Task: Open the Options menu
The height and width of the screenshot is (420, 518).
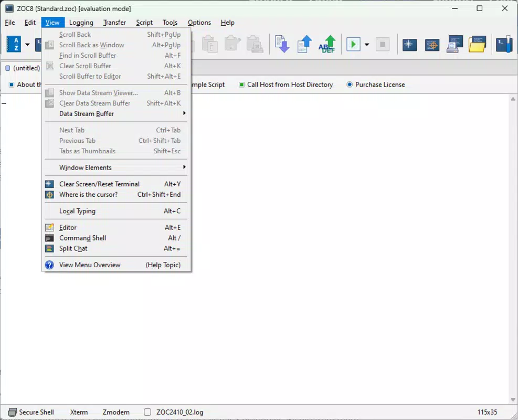Action: point(199,23)
